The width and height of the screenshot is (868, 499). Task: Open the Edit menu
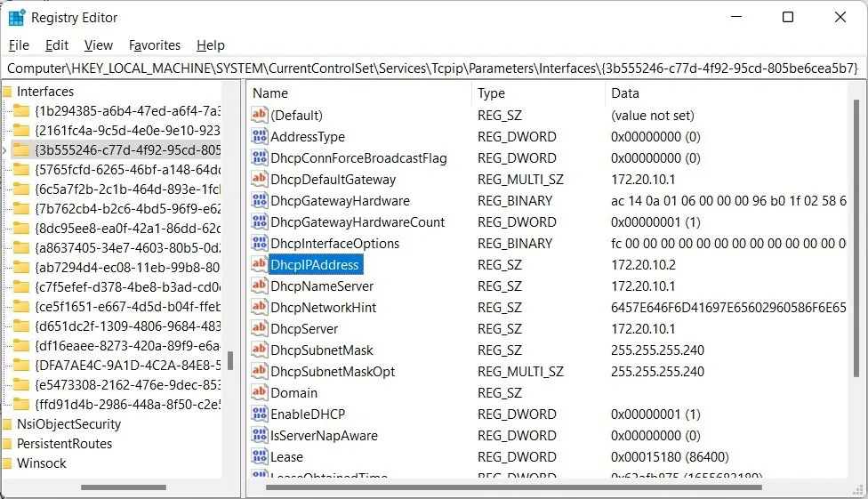pyautogui.click(x=57, y=45)
